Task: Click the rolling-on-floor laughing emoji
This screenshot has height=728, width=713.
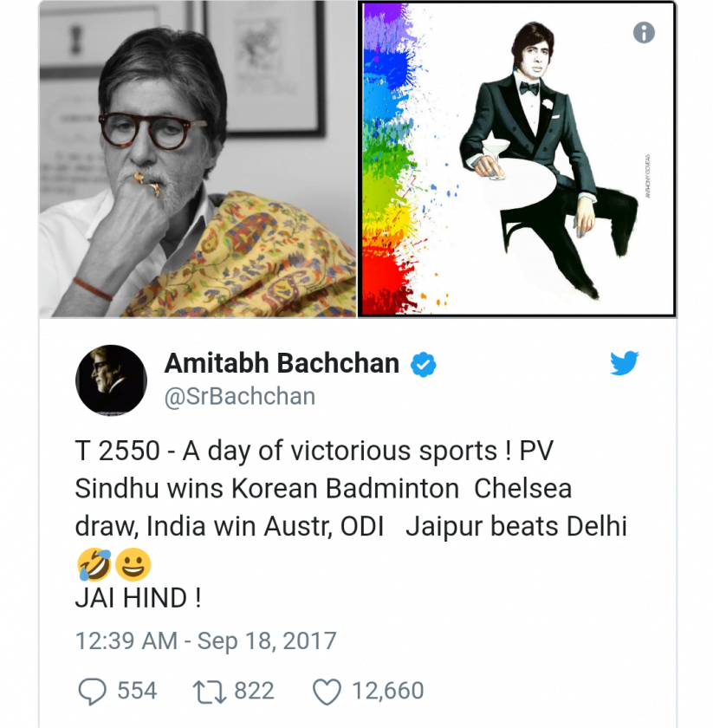Action: click(94, 565)
